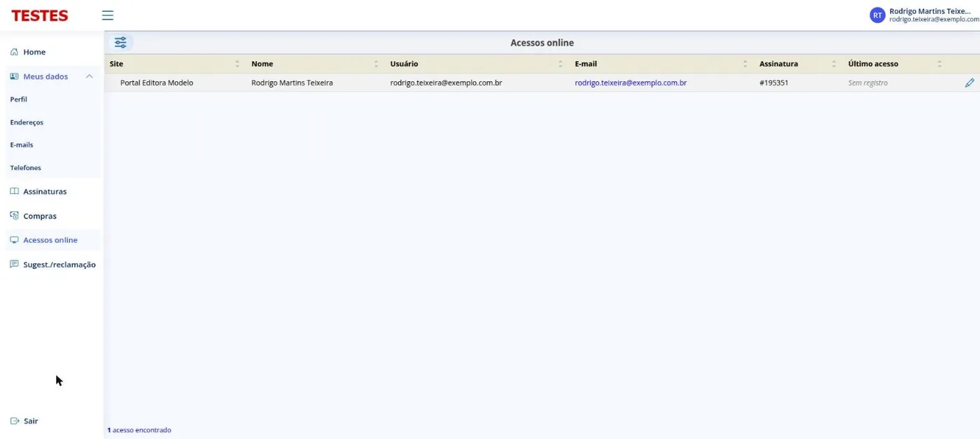Screen dimensions: 980x439
Task: Click the Sugest./reclamação chat icon
Action: 15,265
